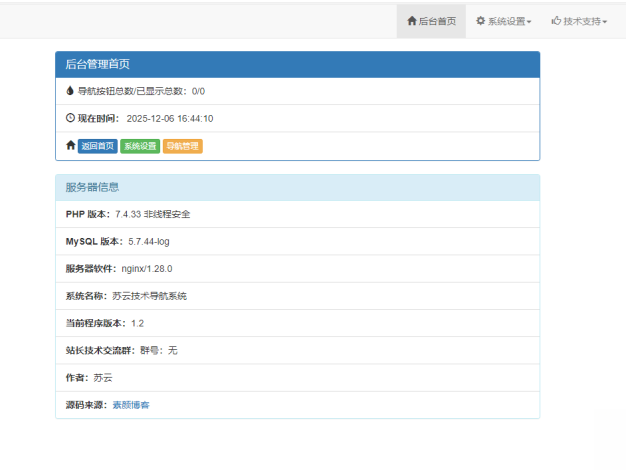
Task: Expand the 技术支持 dropdown menu
Action: [x=579, y=21]
